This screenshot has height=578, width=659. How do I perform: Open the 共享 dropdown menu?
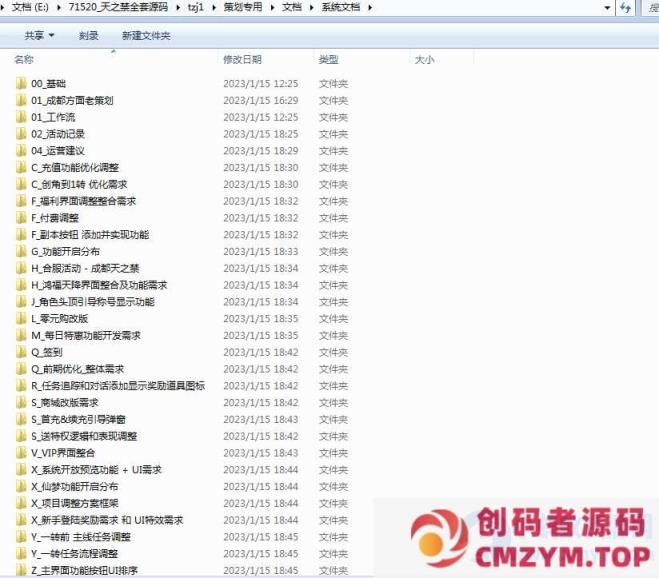[39, 36]
